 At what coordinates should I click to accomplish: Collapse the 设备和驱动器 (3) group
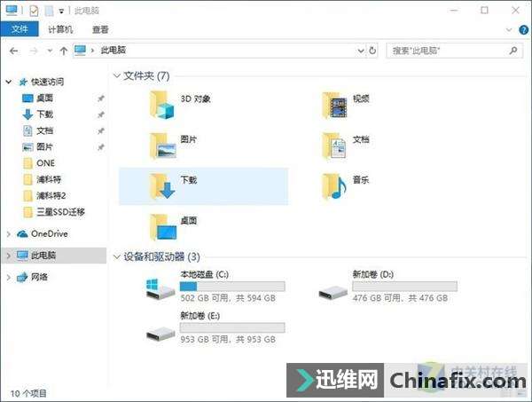(x=117, y=256)
